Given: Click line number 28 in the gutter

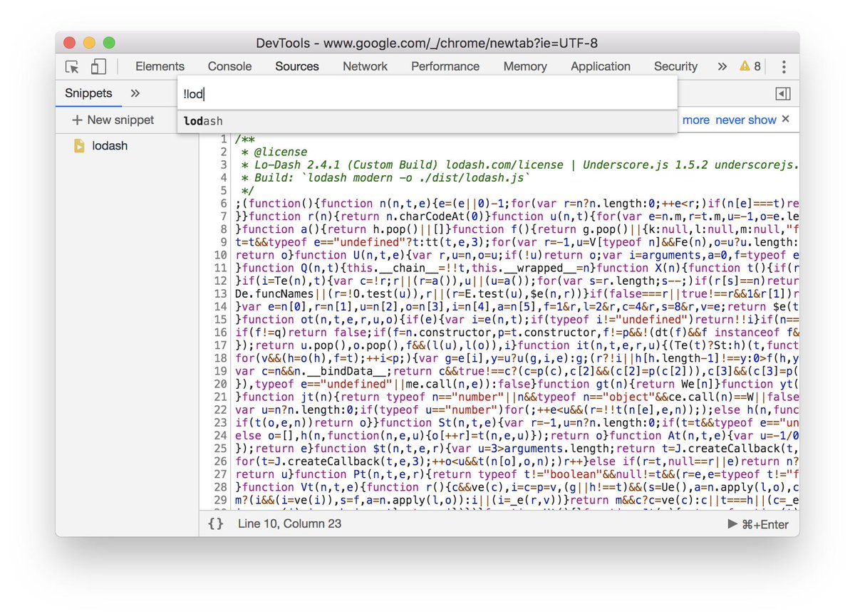Looking at the screenshot, I should [220, 487].
